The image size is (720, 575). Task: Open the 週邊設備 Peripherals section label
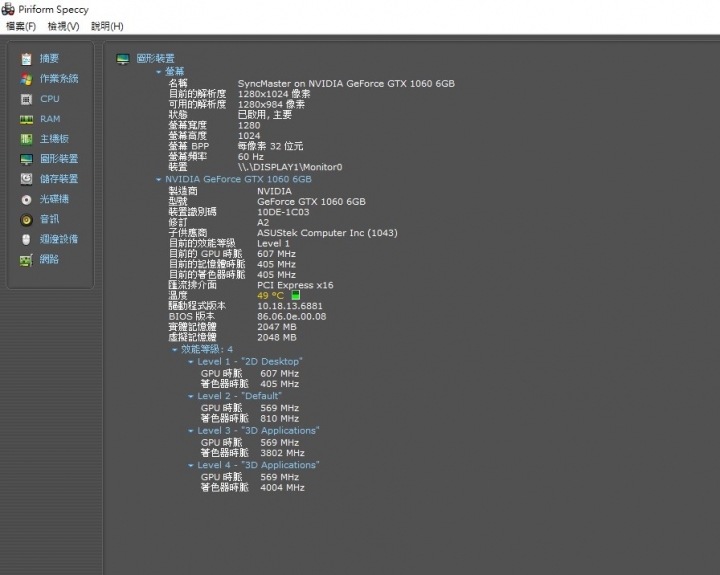click(59, 239)
